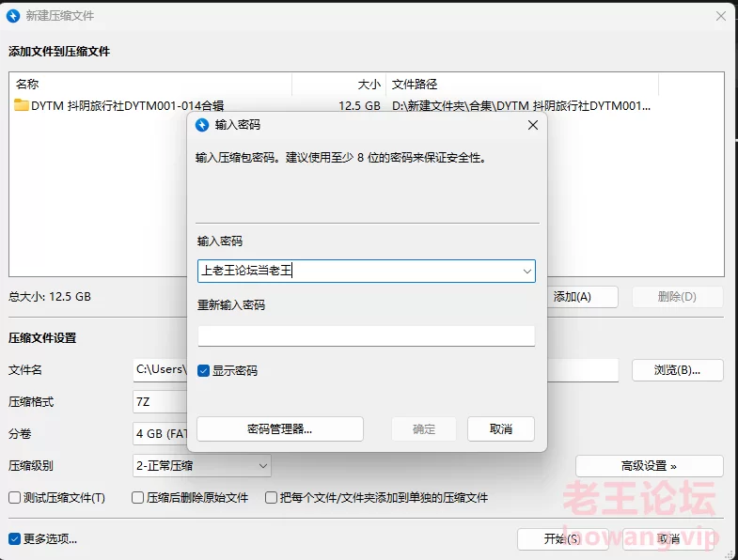Image resolution: width=738 pixels, height=560 pixels.
Task: Click the Bandizip logo in main window title
Action: (x=13, y=16)
